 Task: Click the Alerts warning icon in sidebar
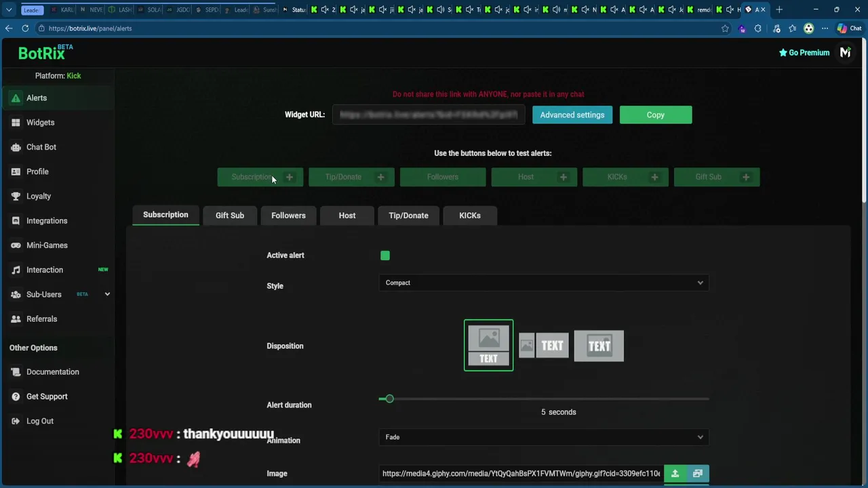point(16,98)
